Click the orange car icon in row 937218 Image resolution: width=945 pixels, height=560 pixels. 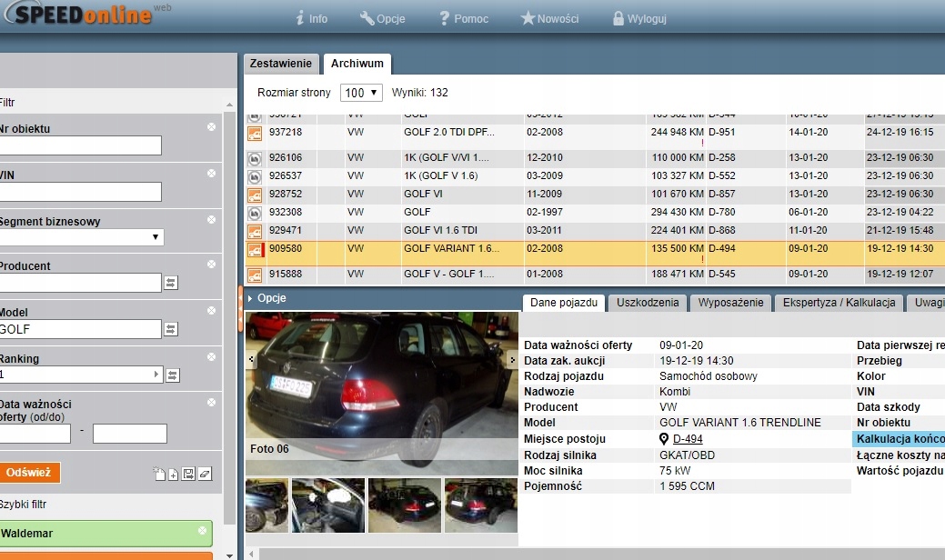pyautogui.click(x=255, y=133)
